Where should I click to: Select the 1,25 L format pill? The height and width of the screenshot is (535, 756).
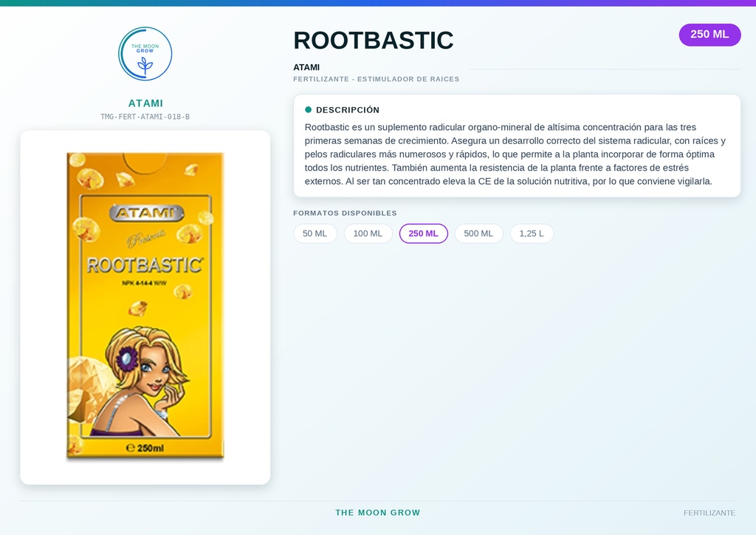532,234
